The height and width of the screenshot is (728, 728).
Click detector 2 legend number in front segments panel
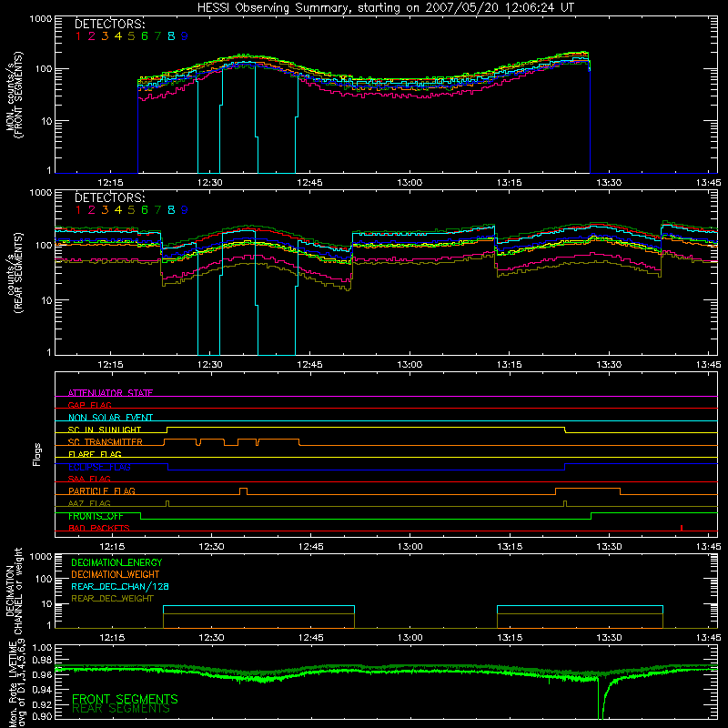pyautogui.click(x=92, y=36)
